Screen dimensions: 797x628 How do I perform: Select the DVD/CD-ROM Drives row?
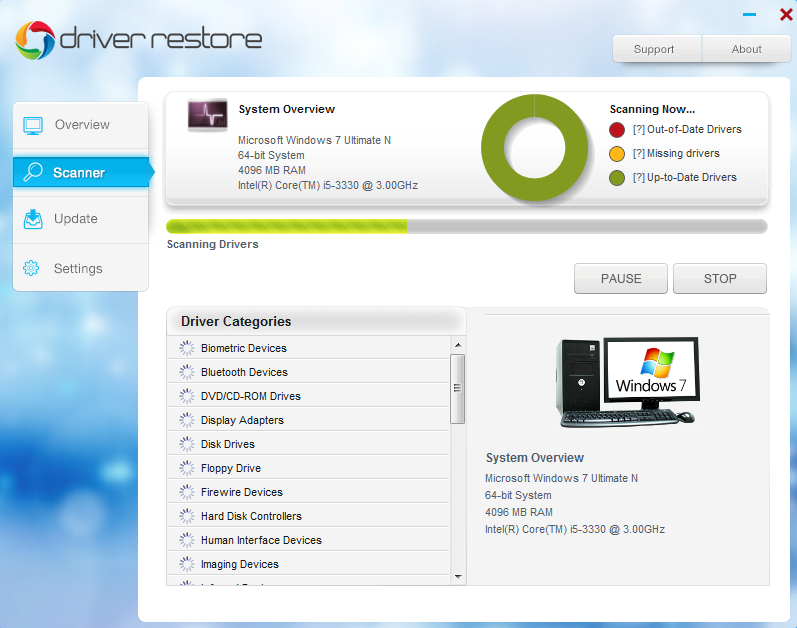(308, 396)
